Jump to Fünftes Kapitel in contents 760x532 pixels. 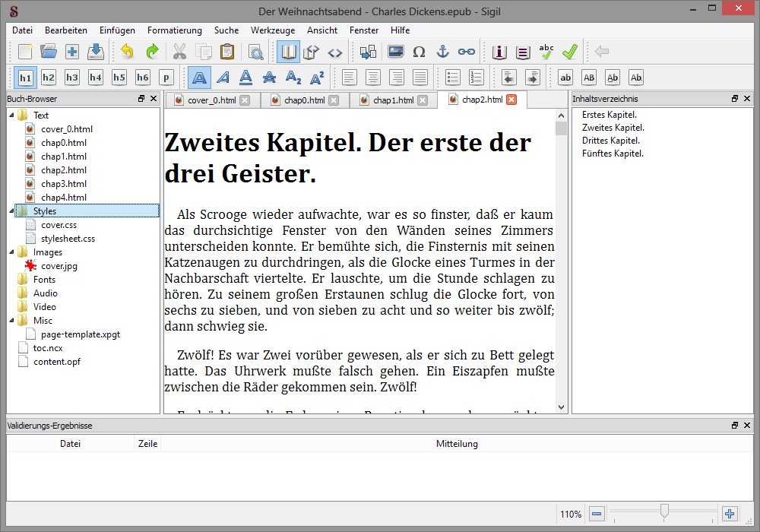613,154
